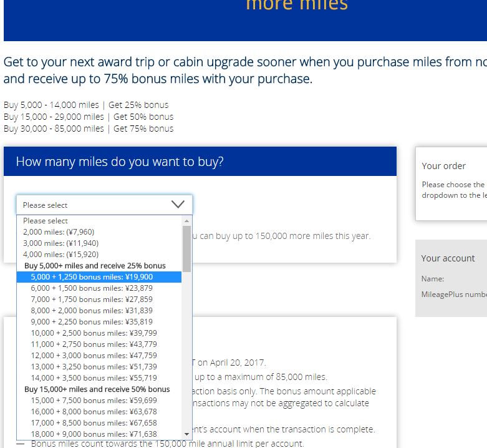487x448 pixels.
Task: Click the 'MileagePlus number' label
Action: pos(454,295)
